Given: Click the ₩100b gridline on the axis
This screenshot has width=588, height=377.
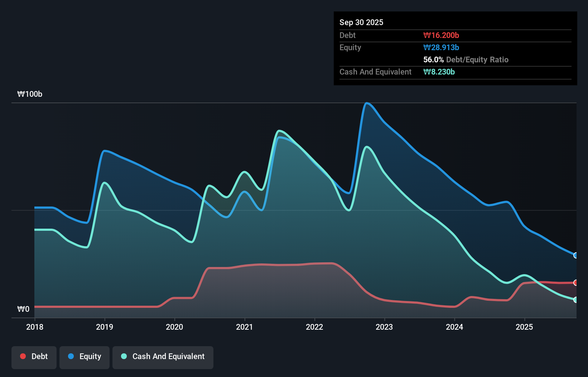Looking at the screenshot, I should [x=30, y=94].
